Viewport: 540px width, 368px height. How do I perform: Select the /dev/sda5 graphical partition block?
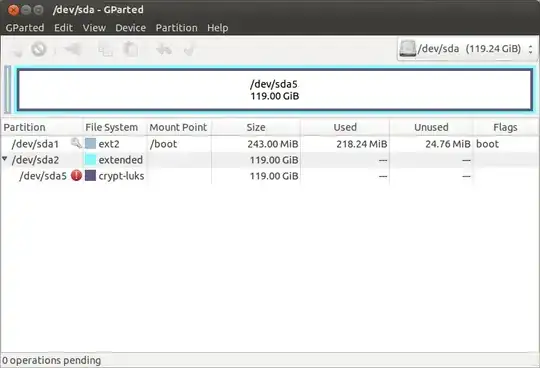pos(274,90)
